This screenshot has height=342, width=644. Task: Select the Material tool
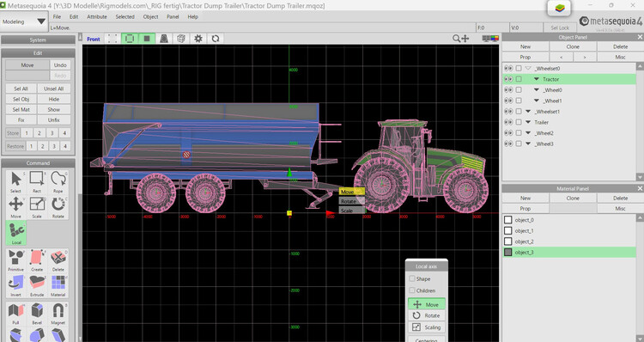pos(58,285)
